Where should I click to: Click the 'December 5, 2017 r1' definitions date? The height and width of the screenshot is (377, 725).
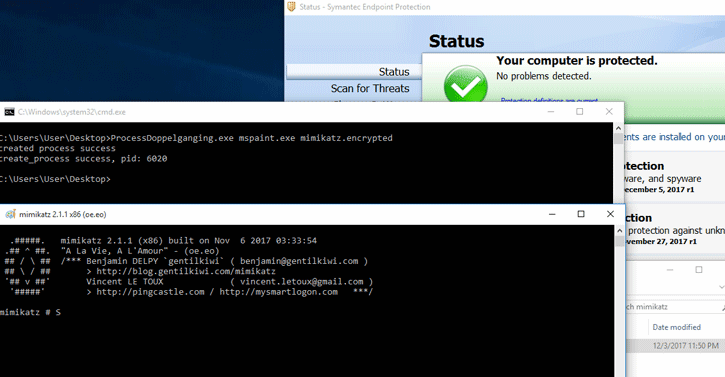pos(658,190)
